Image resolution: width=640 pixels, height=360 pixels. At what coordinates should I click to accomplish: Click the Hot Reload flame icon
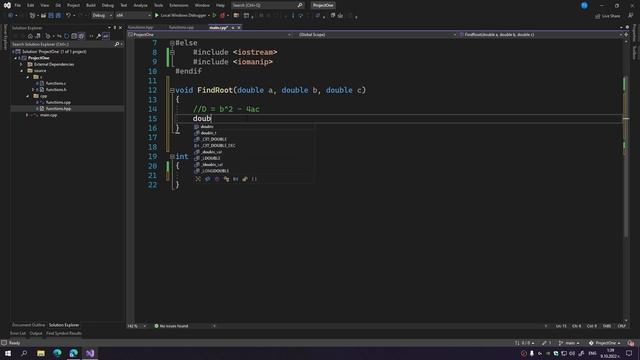[x=222, y=16]
